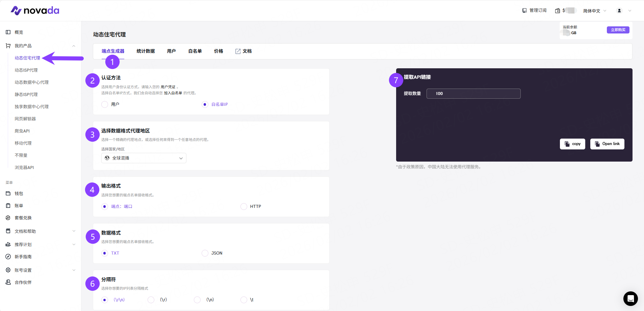644x311 pixels.
Task: Click the overview panel icon in sidebar
Action: [x=8, y=32]
